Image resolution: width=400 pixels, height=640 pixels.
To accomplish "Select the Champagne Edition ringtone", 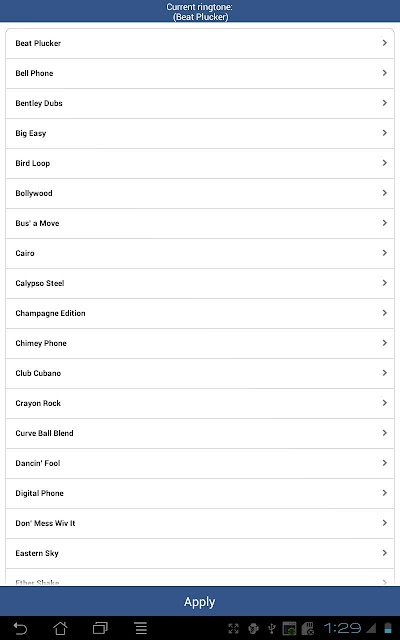I will pyautogui.click(x=200, y=313).
